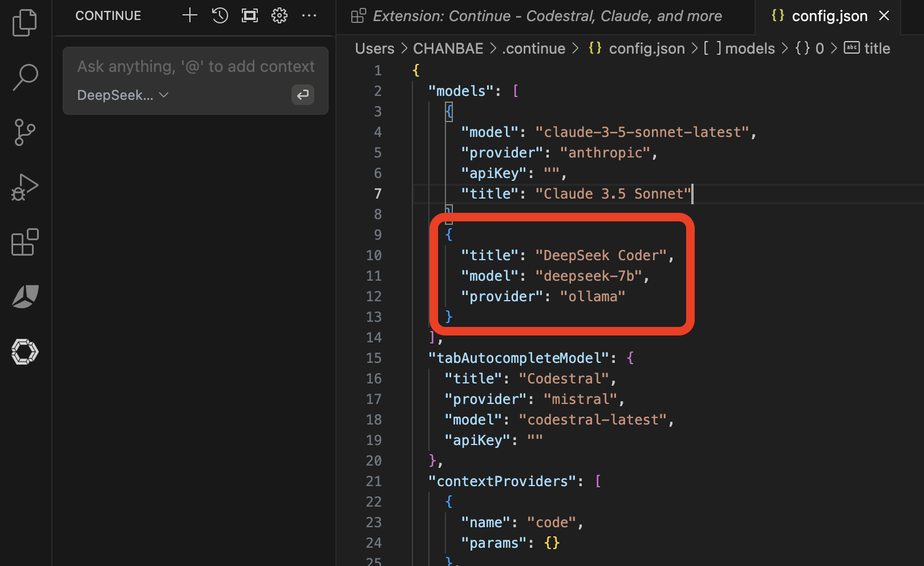Image resolution: width=924 pixels, height=566 pixels.
Task: View Continue session history
Action: point(220,15)
